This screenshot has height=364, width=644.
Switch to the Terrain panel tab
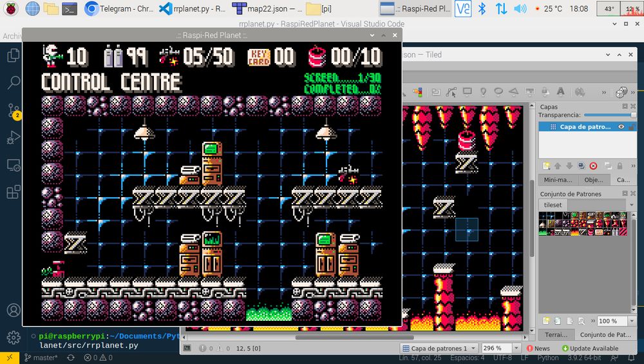point(556,335)
